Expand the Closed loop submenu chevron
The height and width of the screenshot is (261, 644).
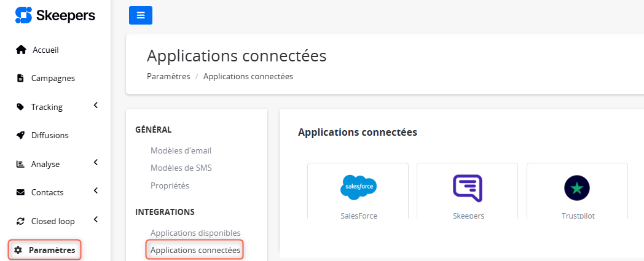[x=96, y=220]
